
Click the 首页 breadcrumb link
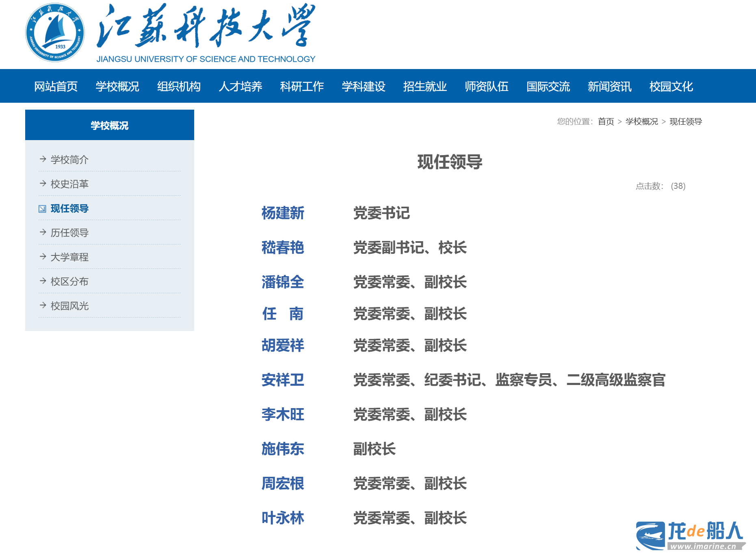606,121
